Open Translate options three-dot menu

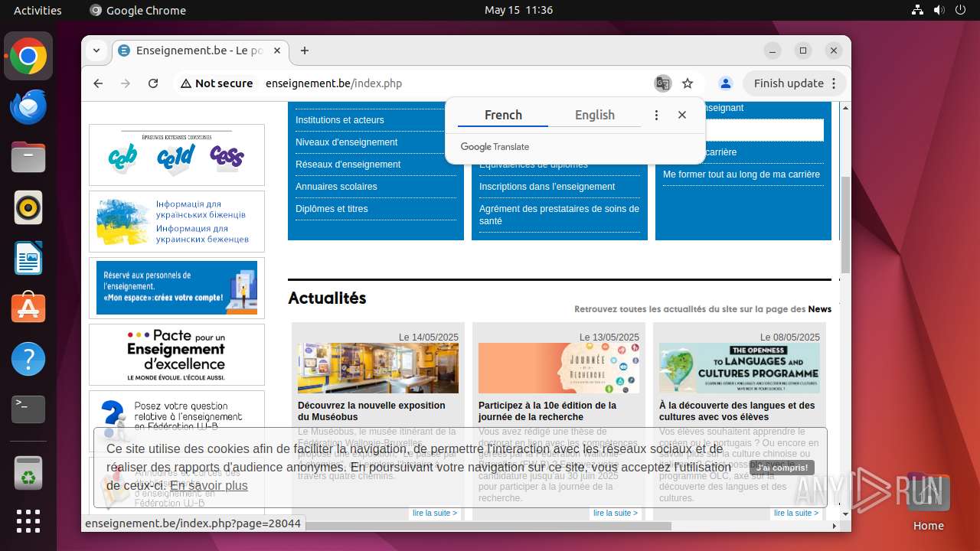656,115
